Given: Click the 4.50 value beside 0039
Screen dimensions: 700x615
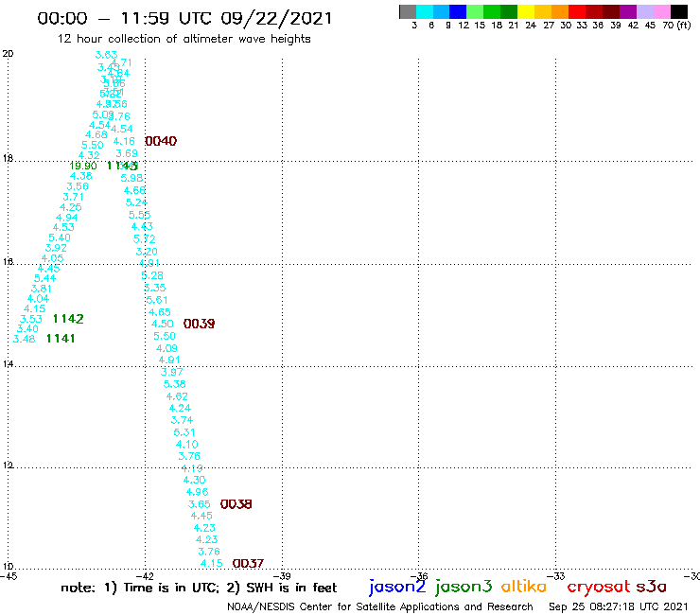Looking at the screenshot, I should click(x=162, y=324).
